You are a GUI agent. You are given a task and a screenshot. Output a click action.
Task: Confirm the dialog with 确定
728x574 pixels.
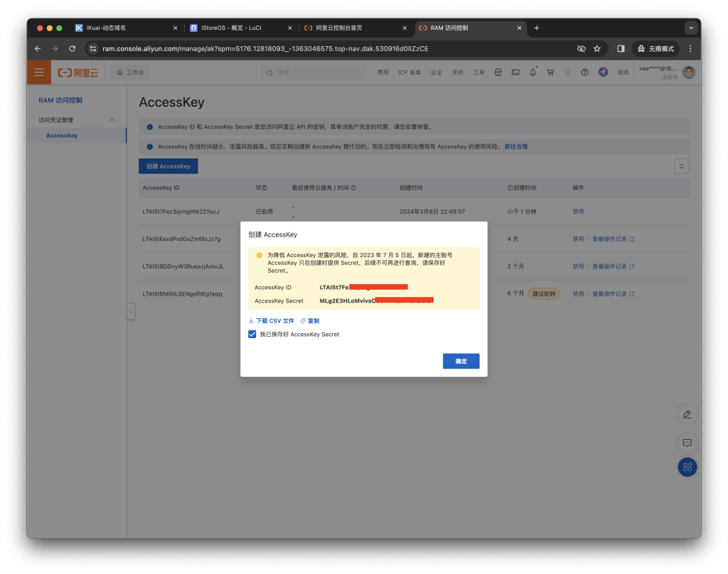pyautogui.click(x=461, y=361)
